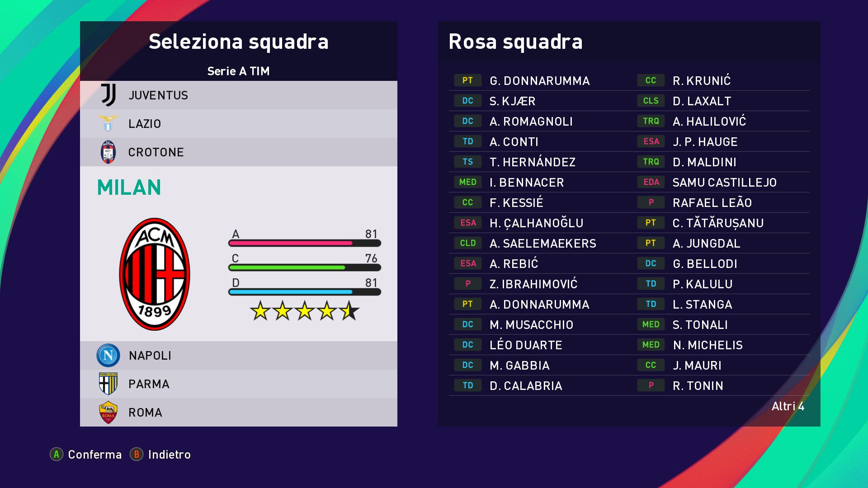
Task: Select the Crotone club badge
Action: [x=108, y=152]
